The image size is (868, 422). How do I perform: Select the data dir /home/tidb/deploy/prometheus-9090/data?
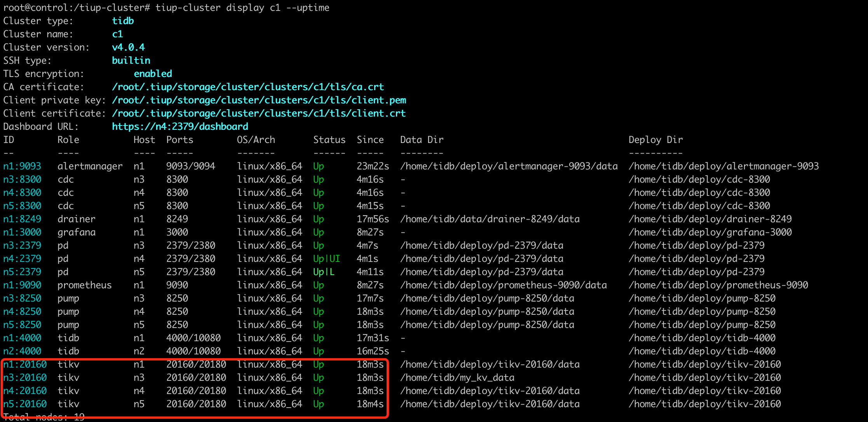(504, 285)
